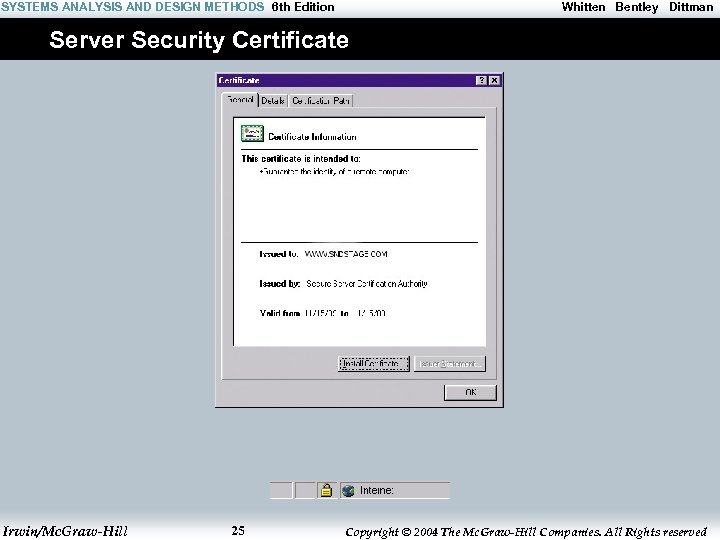Click the padlock icon in the status bar
720x540 pixels.
[x=326, y=490]
